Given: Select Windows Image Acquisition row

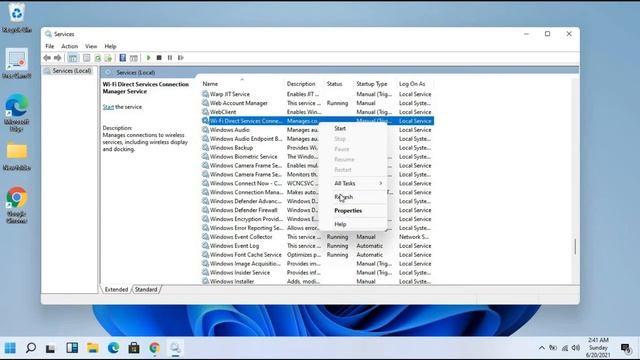Looking at the screenshot, I should pos(317,264).
